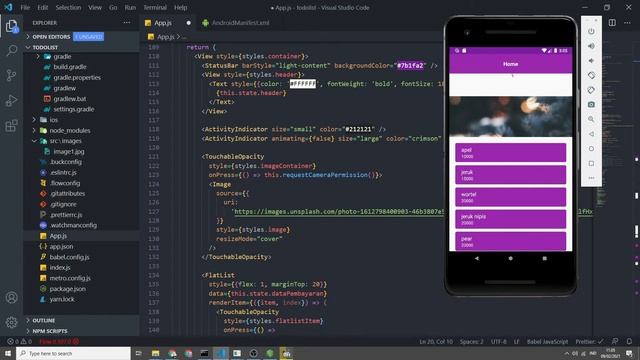The height and width of the screenshot is (360, 640).
Task: Click the unsplash image URL link
Action: [338, 211]
